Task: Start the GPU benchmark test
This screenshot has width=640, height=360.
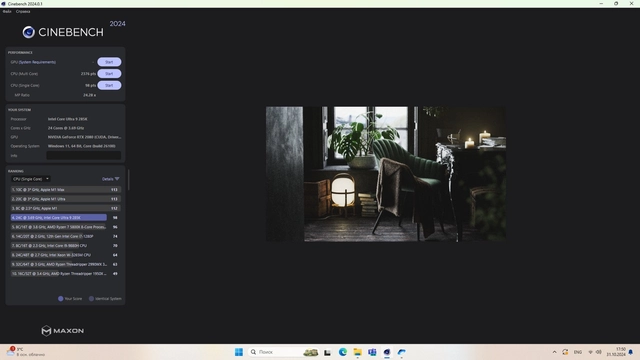Action: 109,62
